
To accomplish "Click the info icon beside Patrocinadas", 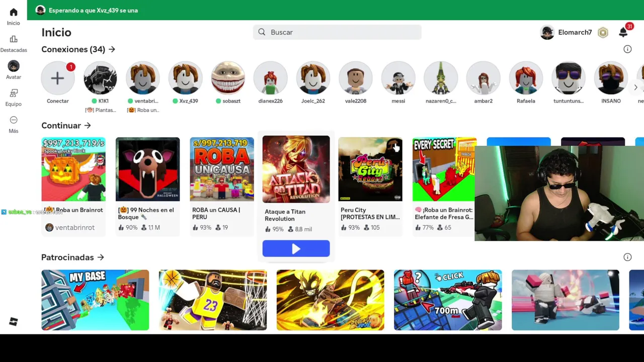I will (627, 257).
